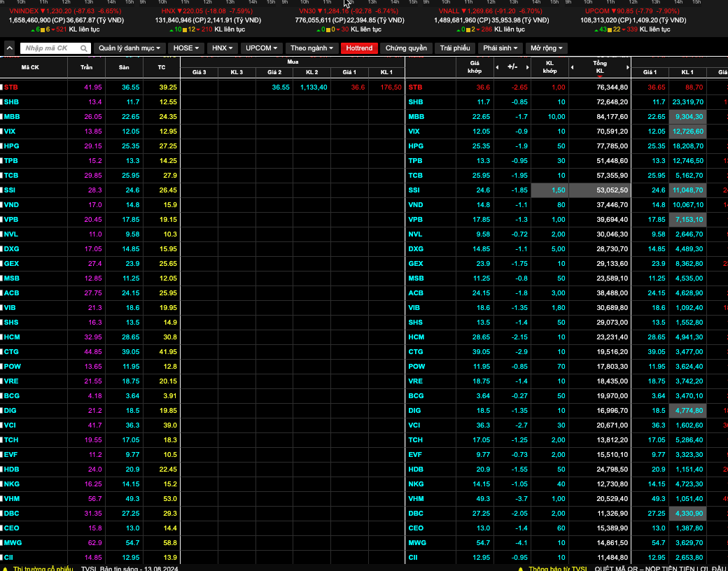Tick the square marker next to MWG
The height and width of the screenshot is (571, 728).
[x=1, y=543]
